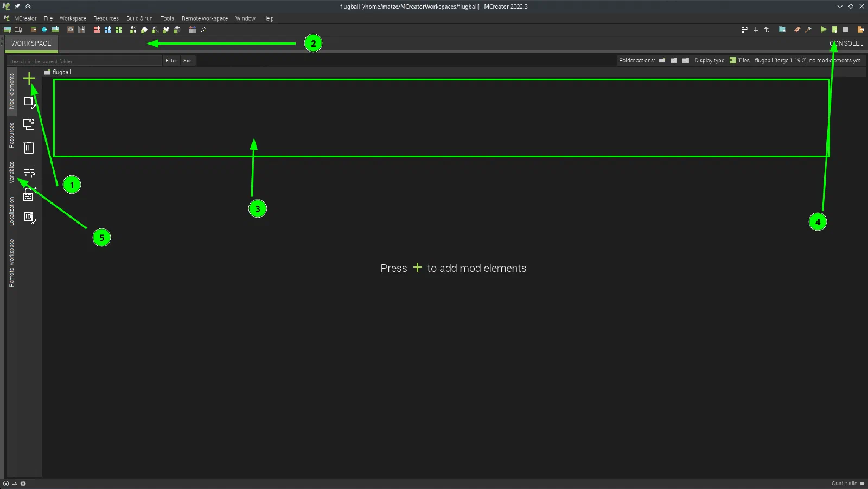Viewport: 868px width, 489px height.
Task: Click the delete mod element trash icon
Action: 29,148
